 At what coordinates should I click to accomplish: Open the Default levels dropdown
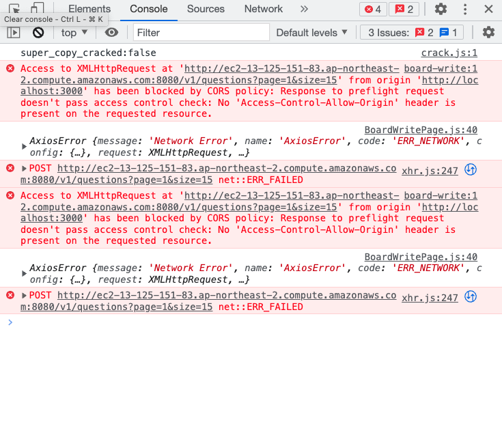click(x=311, y=32)
